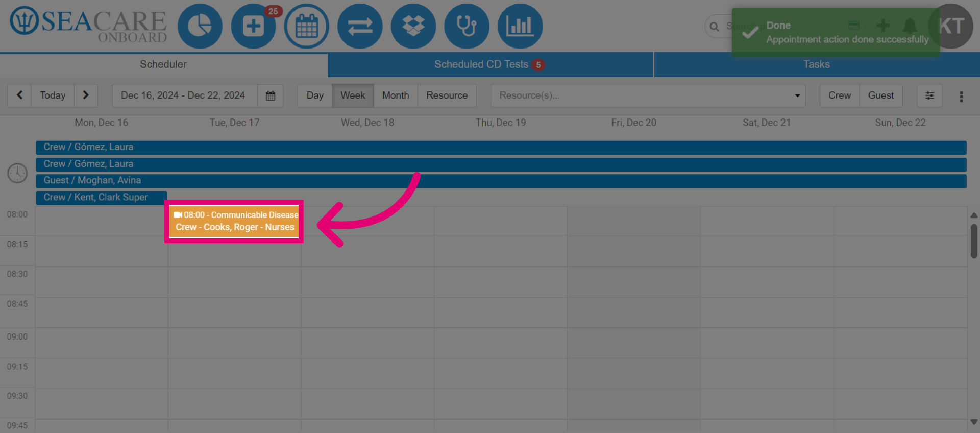Go to previous week with left chevron
Image resolution: width=980 pixels, height=433 pixels.
click(x=19, y=95)
